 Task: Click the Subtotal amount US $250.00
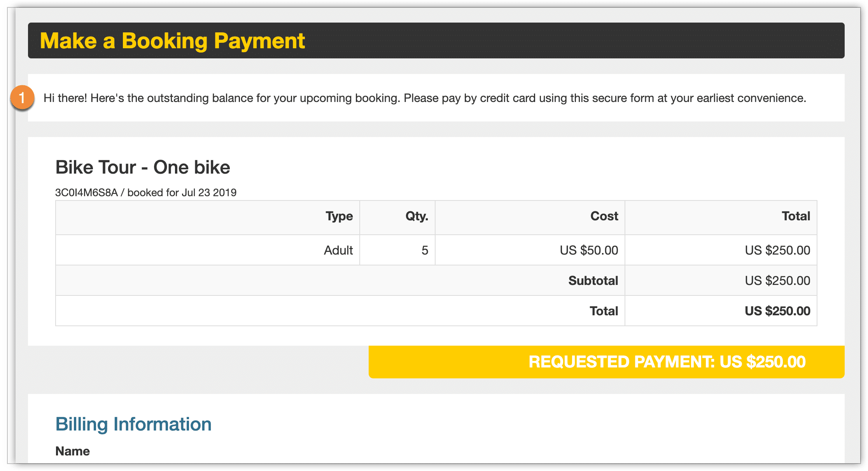(777, 281)
